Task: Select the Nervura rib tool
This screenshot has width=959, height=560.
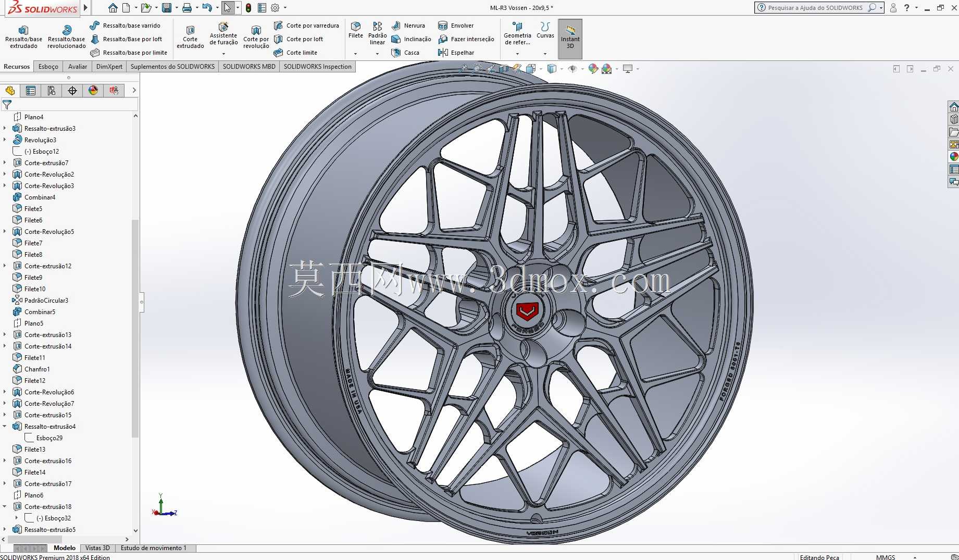Action: 408,26
